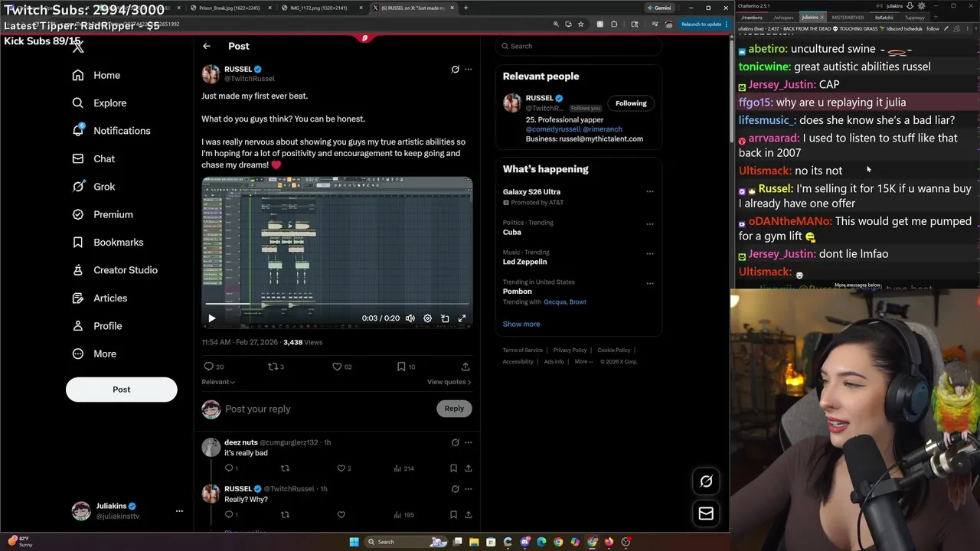Open the Home page in X sidebar
This screenshot has width=980, height=551.
(x=96, y=75)
